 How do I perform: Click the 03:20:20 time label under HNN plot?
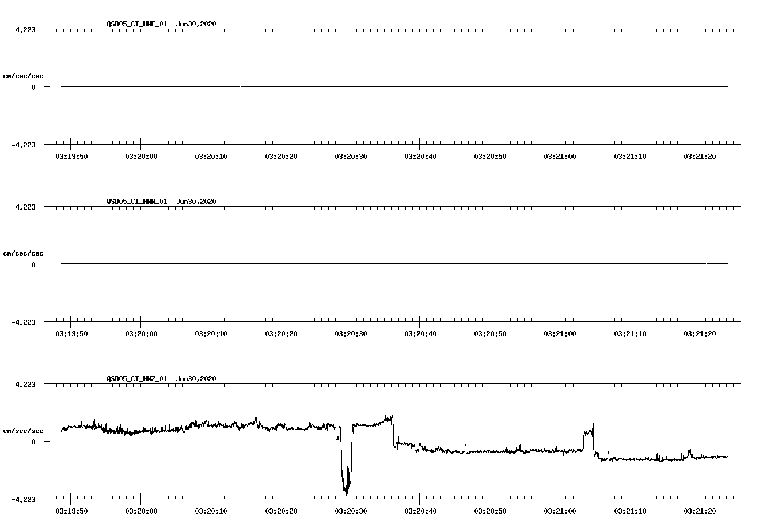click(280, 333)
